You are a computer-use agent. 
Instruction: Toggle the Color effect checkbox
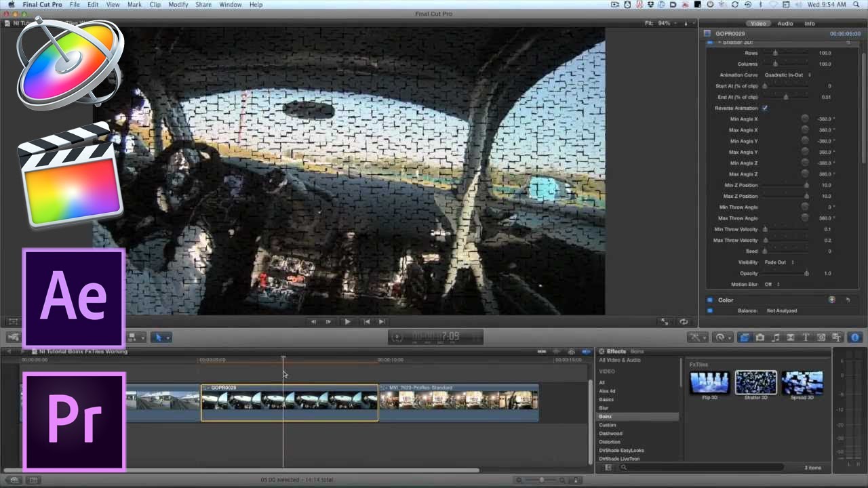(710, 300)
